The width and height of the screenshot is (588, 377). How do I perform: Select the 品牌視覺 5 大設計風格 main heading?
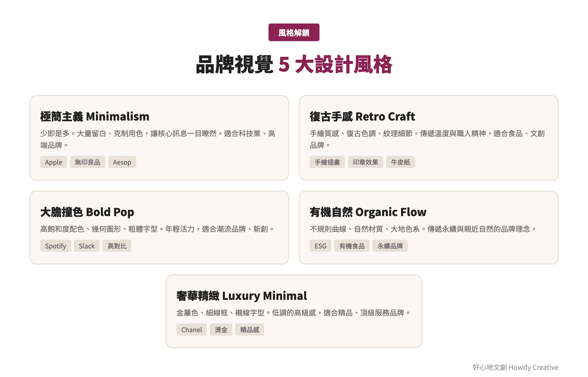point(294,65)
